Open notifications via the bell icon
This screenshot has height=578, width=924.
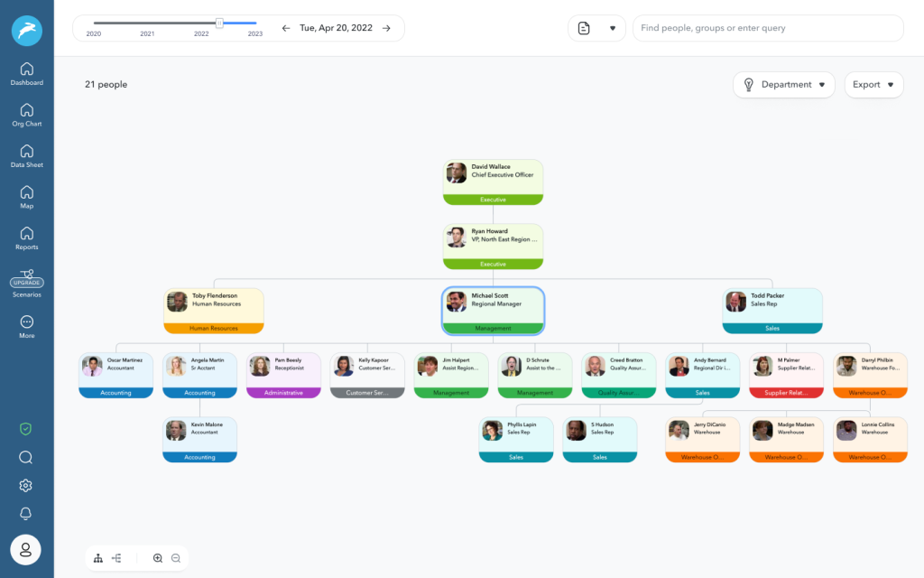pyautogui.click(x=25, y=513)
